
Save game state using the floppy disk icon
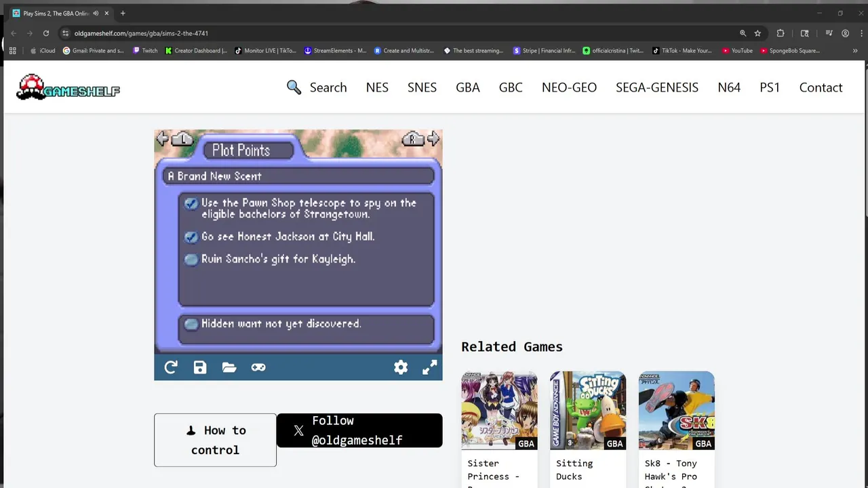200,367
